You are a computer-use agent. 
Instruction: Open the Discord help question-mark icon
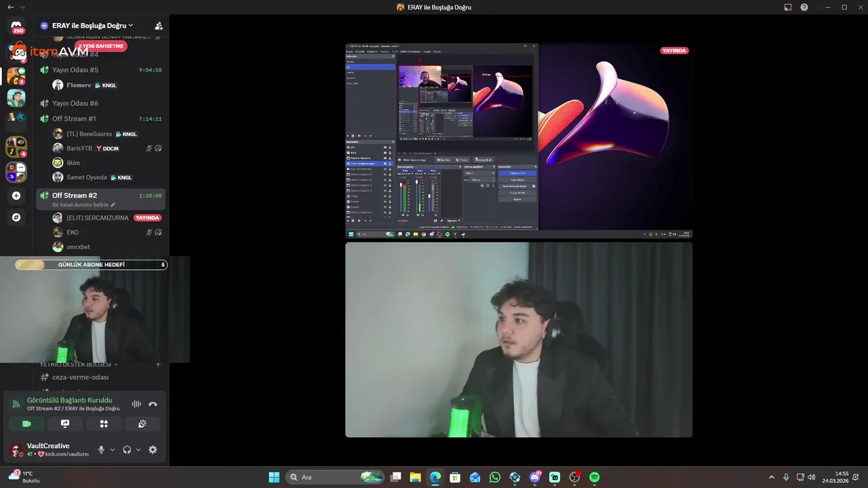tap(804, 7)
